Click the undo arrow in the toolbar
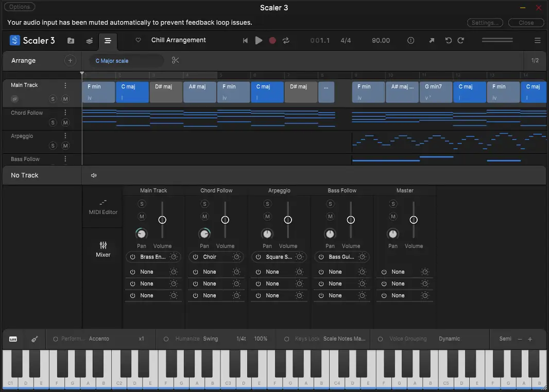Viewport: 549px width, 392px height. pos(448,40)
